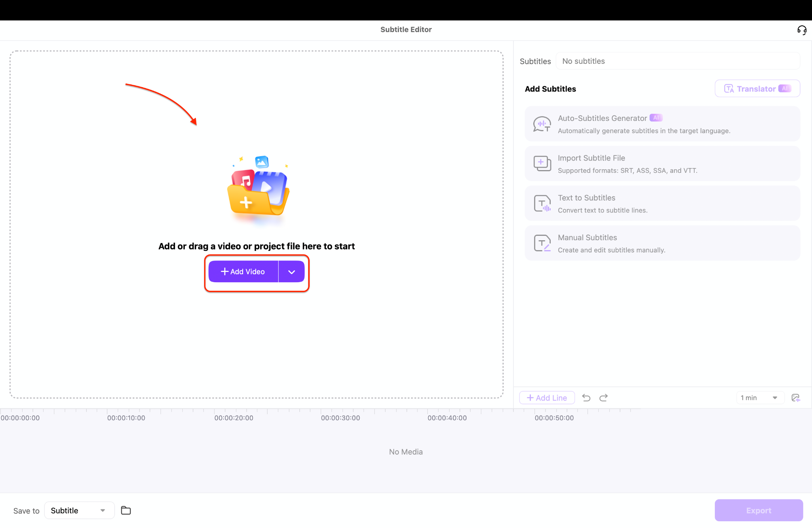Open the 1 min timeline scale dropdown
This screenshot has width=812, height=528.
tap(759, 398)
